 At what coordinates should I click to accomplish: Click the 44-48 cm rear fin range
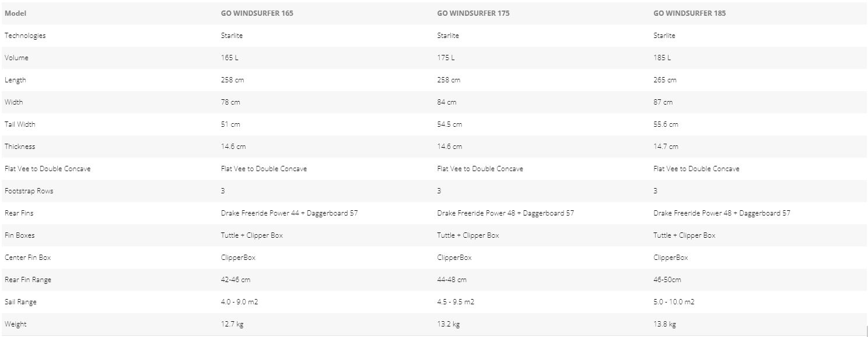pos(452,280)
